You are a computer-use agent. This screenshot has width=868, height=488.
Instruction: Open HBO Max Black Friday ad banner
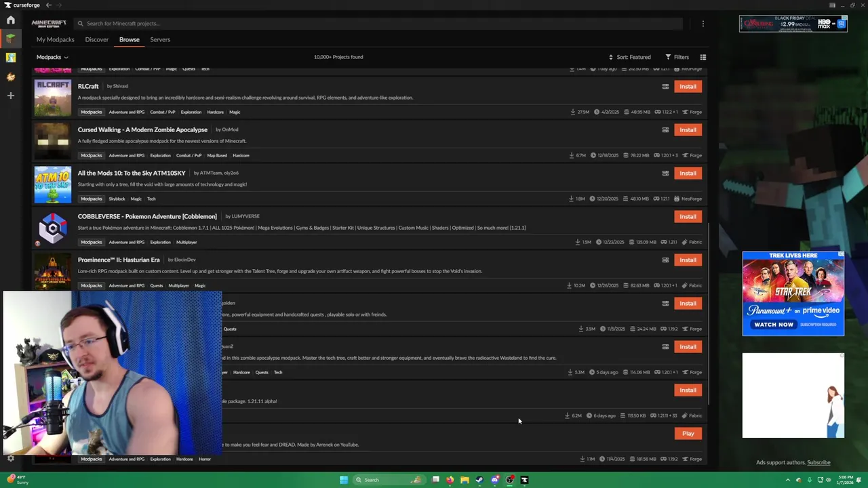[793, 24]
